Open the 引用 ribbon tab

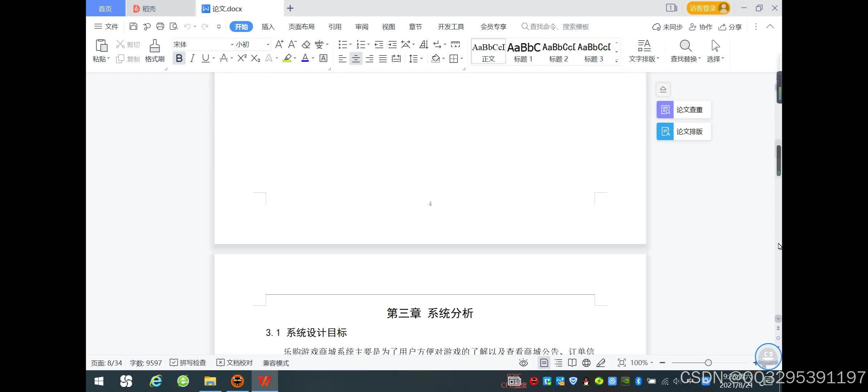click(335, 26)
